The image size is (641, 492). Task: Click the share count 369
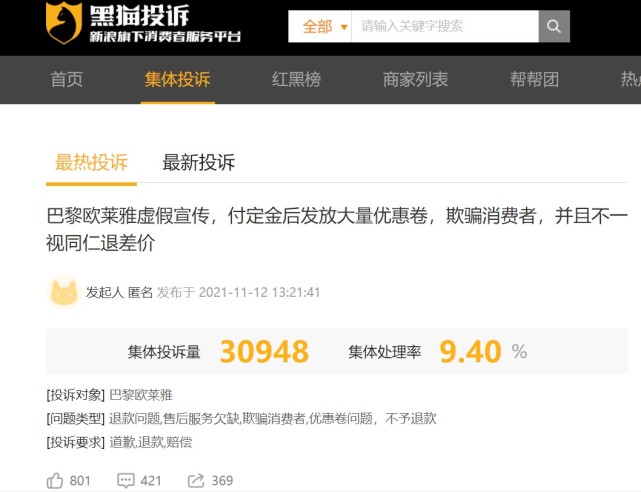click(x=222, y=481)
